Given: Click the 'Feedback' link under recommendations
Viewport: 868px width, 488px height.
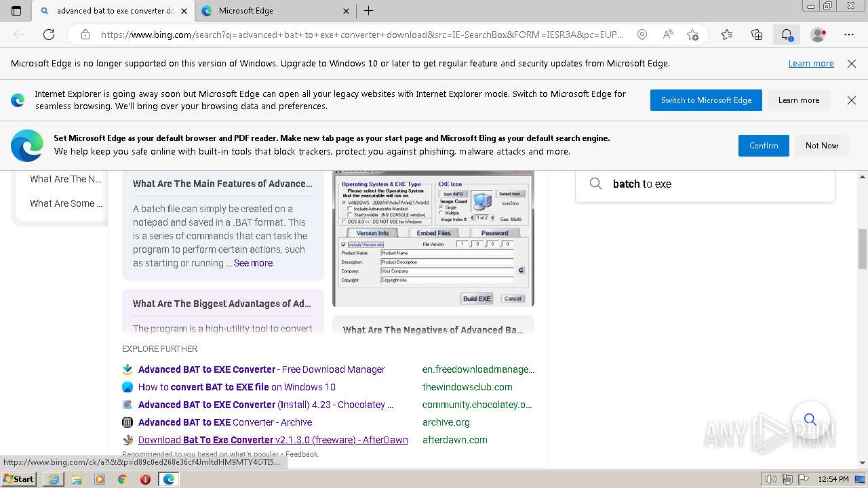Looking at the screenshot, I should tap(302, 454).
